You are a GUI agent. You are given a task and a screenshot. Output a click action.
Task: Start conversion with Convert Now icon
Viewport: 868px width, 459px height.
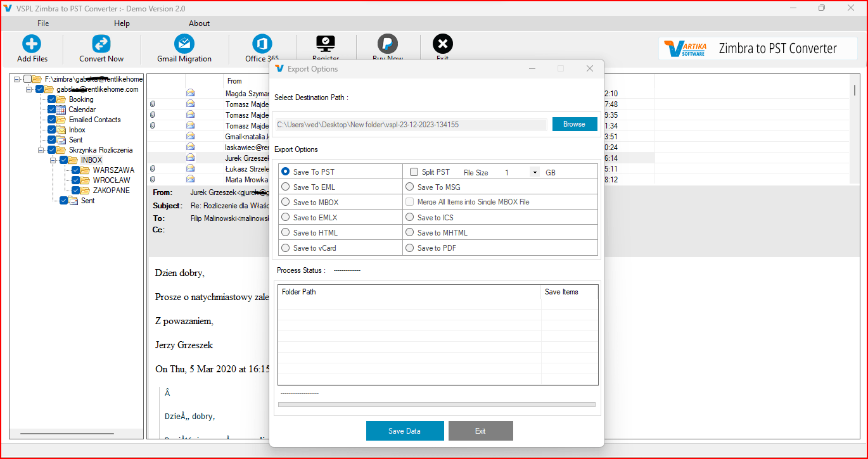101,44
